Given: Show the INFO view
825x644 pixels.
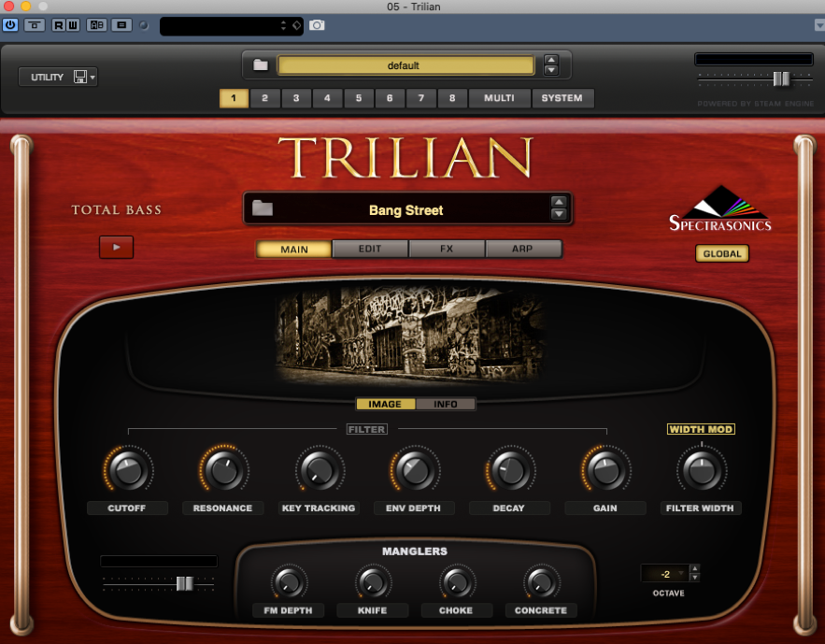Looking at the screenshot, I should [x=445, y=404].
